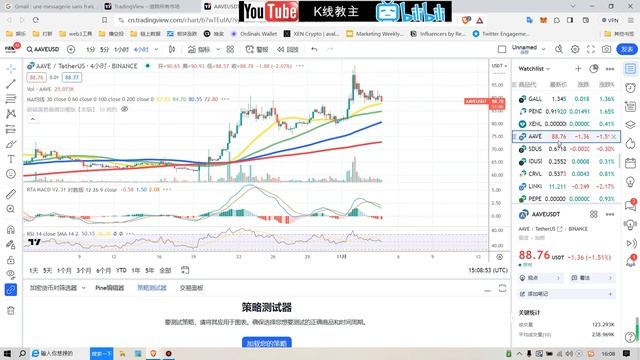Open the ideas lightbulb panel
Viewport: 640px width, 360px height.
coord(631,182)
